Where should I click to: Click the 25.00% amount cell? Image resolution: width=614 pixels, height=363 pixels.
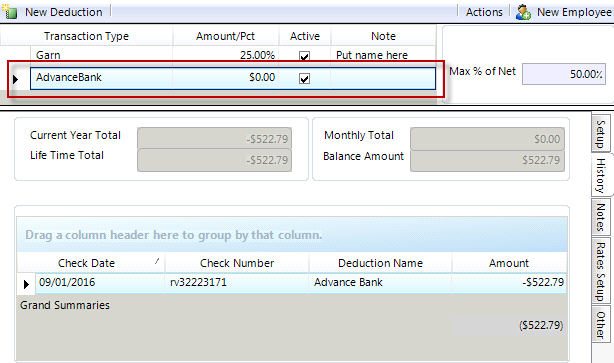226,55
